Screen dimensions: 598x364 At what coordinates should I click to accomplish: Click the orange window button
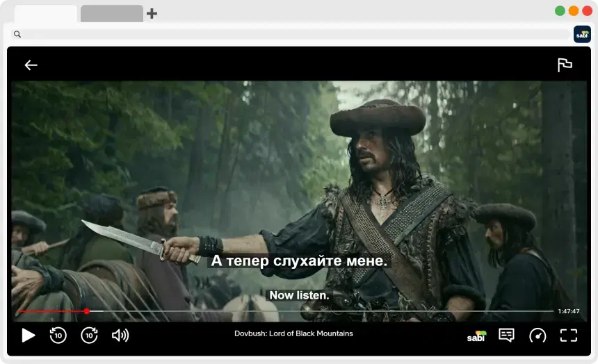tap(574, 11)
